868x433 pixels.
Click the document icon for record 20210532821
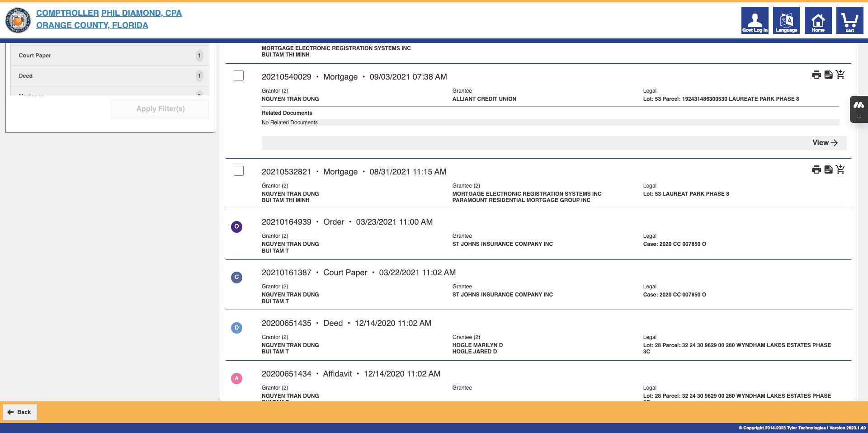829,170
